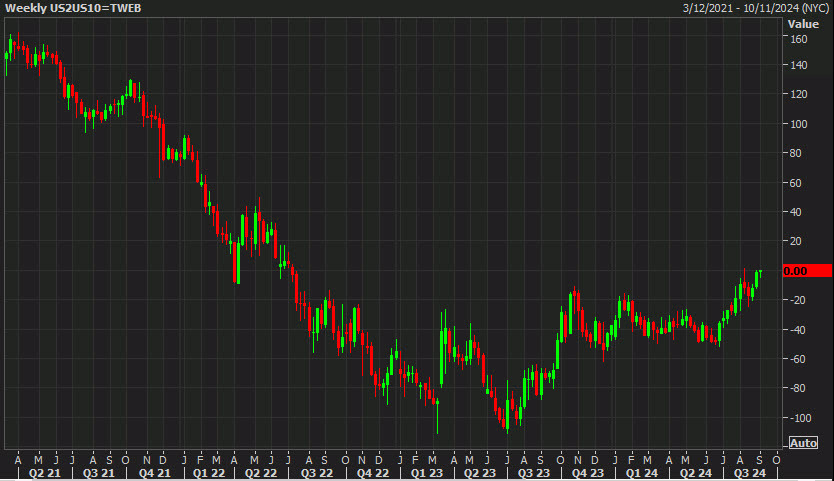
Task: Click the 'Q1 24' quarter label
Action: (x=641, y=473)
